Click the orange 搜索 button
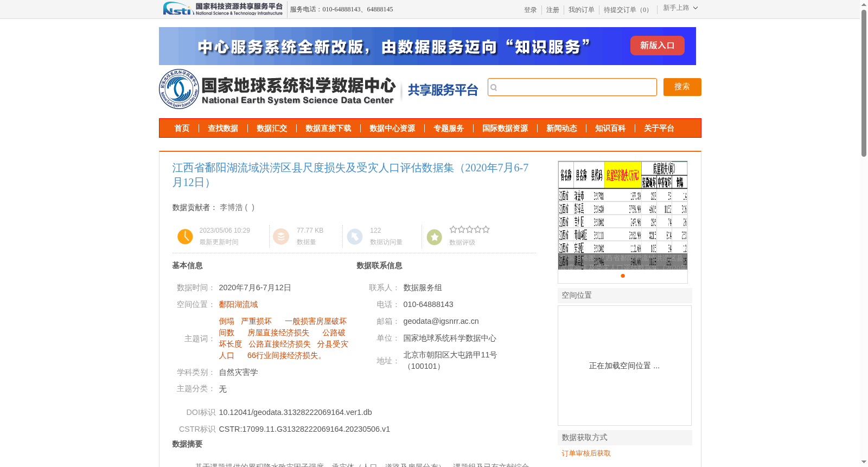 coord(682,87)
